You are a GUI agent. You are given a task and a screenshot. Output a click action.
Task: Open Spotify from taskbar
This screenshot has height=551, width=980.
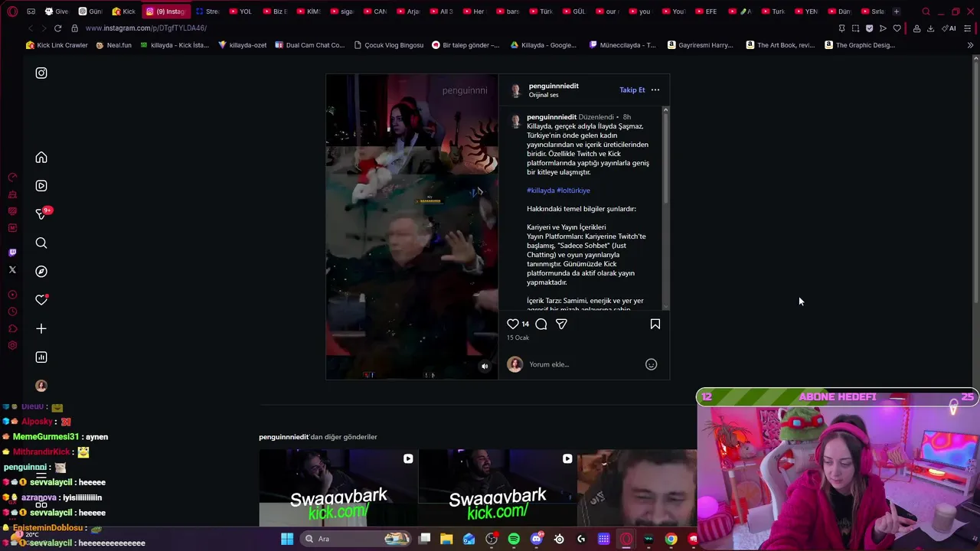tap(514, 539)
